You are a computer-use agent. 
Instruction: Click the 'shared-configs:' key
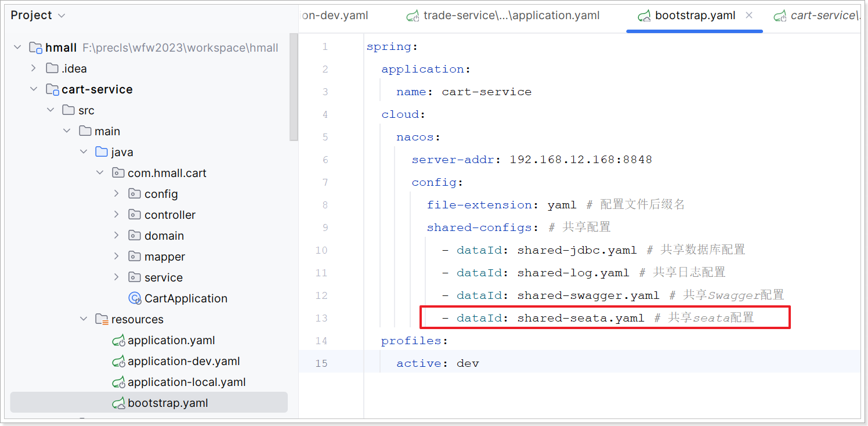483,228
